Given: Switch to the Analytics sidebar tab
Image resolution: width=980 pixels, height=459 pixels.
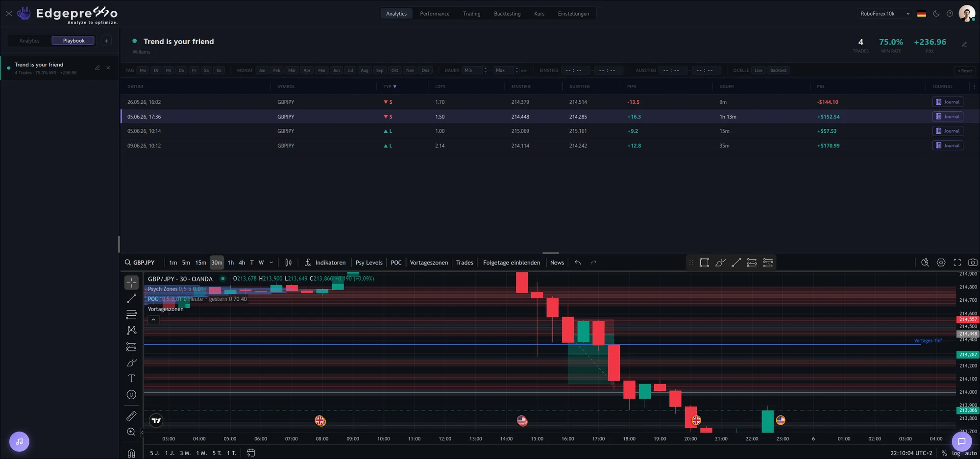Looking at the screenshot, I should point(29,41).
